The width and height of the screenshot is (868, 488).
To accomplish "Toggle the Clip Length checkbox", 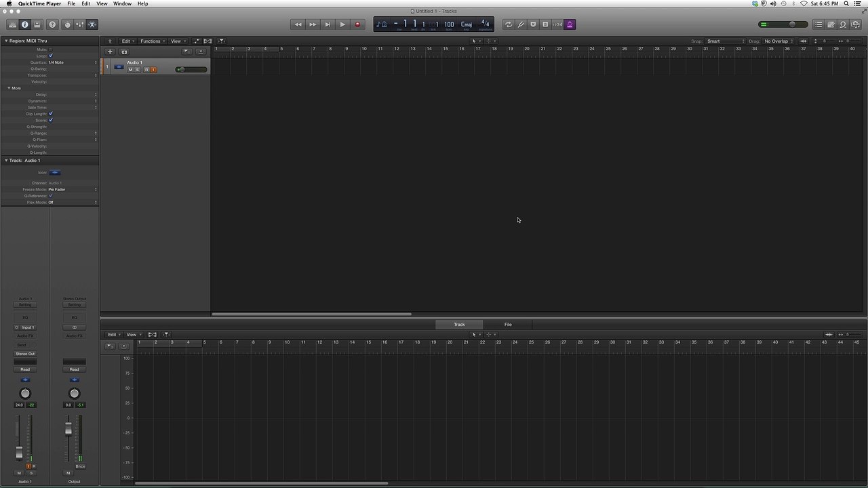I will [51, 114].
